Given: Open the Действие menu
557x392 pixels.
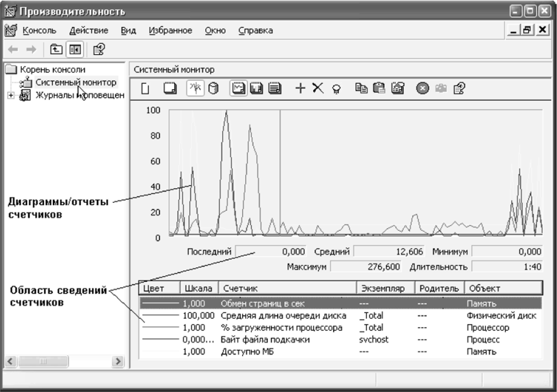Looking at the screenshot, I should click(x=89, y=31).
